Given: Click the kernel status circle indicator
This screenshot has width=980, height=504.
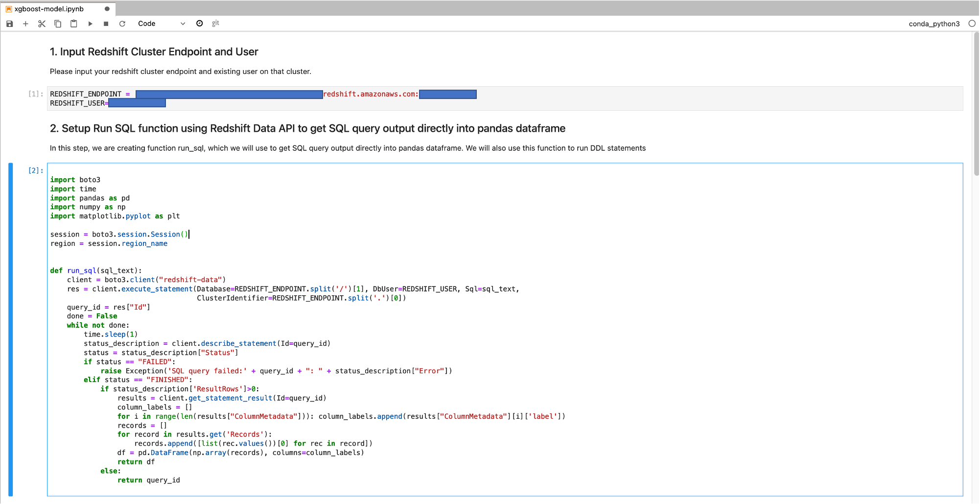Looking at the screenshot, I should (x=972, y=24).
